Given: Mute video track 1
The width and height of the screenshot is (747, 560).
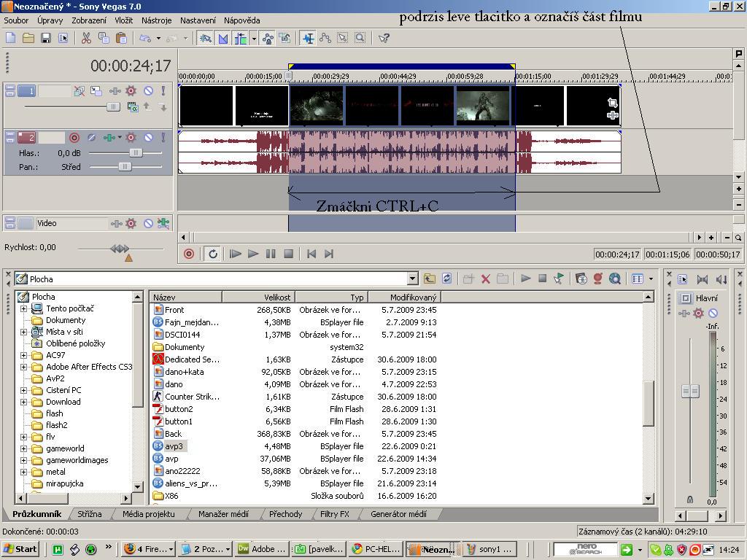Looking at the screenshot, I should click(148, 91).
